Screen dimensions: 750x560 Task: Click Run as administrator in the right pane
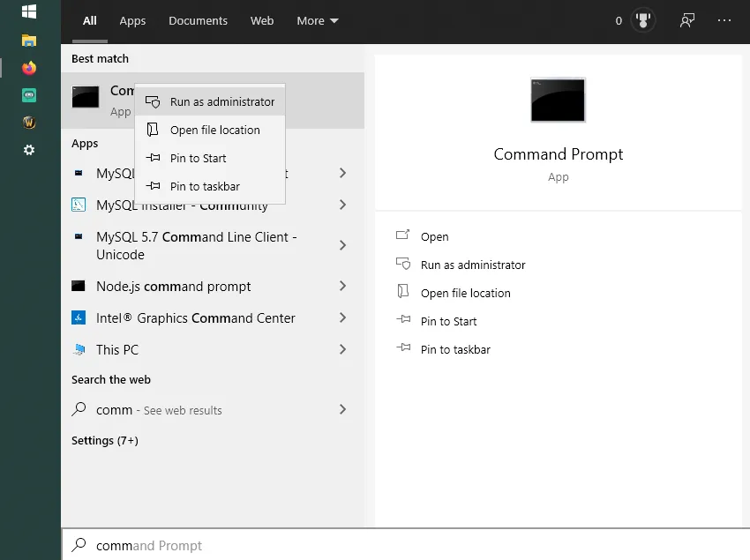tap(473, 265)
